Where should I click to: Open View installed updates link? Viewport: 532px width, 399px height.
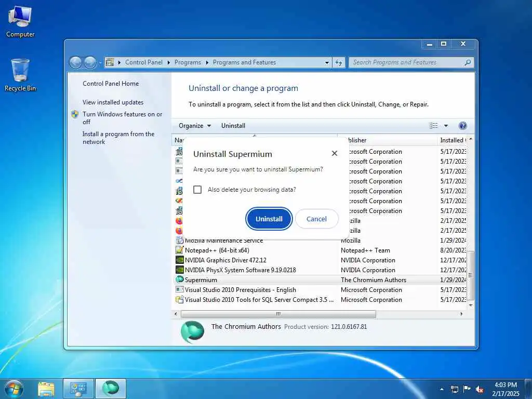[x=113, y=102]
